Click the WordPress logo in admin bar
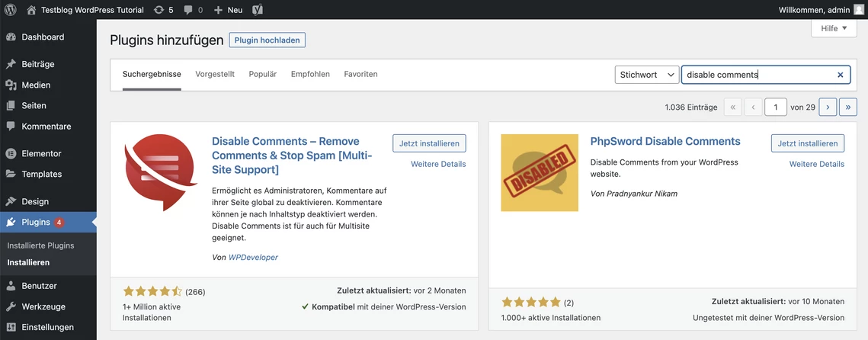 [x=11, y=10]
